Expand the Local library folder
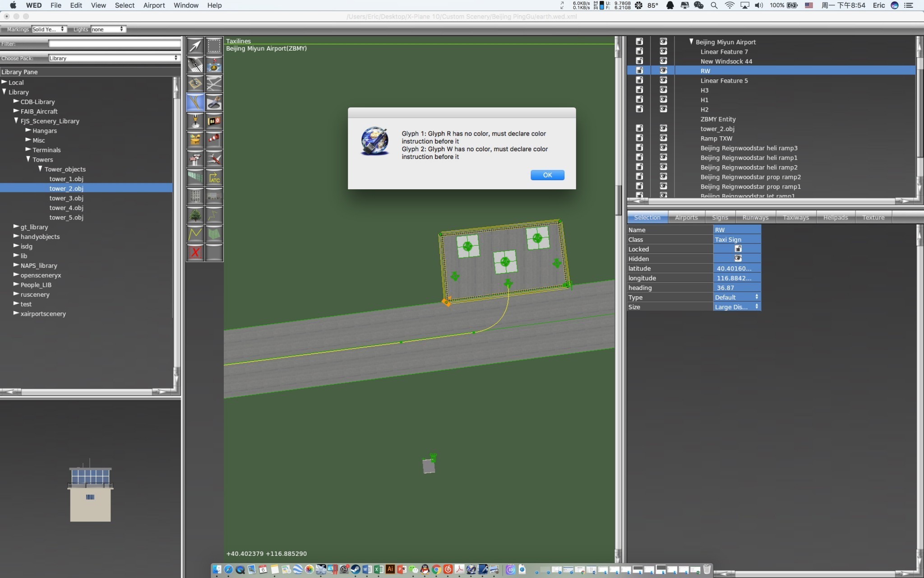 [x=4, y=82]
